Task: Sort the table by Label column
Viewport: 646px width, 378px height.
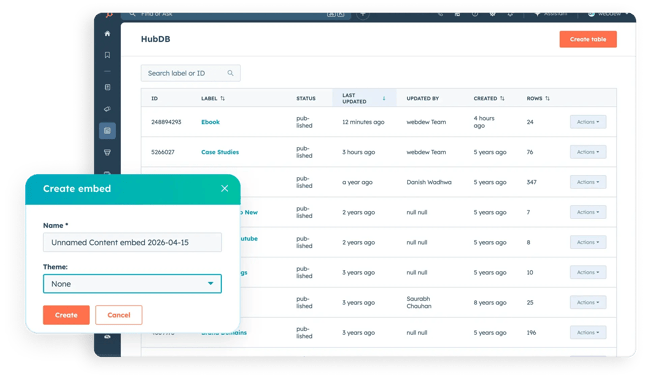Action: 222,99
